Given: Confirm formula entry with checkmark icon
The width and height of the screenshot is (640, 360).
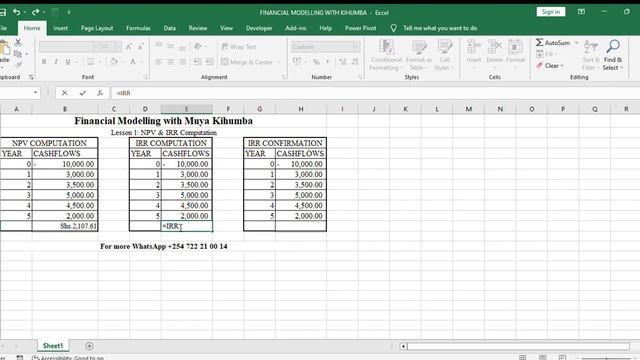Looking at the screenshot, I should click(x=82, y=93).
